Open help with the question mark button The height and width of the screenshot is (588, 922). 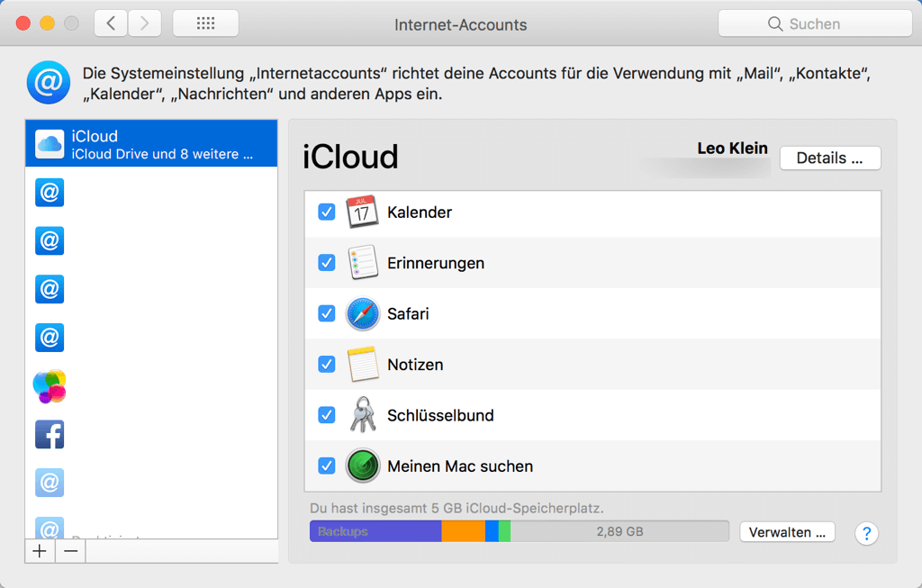coord(866,533)
